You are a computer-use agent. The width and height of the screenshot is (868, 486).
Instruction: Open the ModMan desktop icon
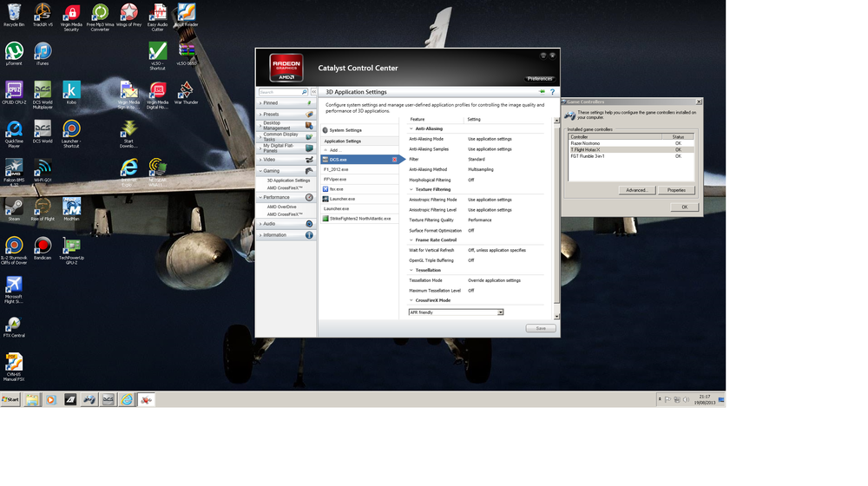click(71, 209)
